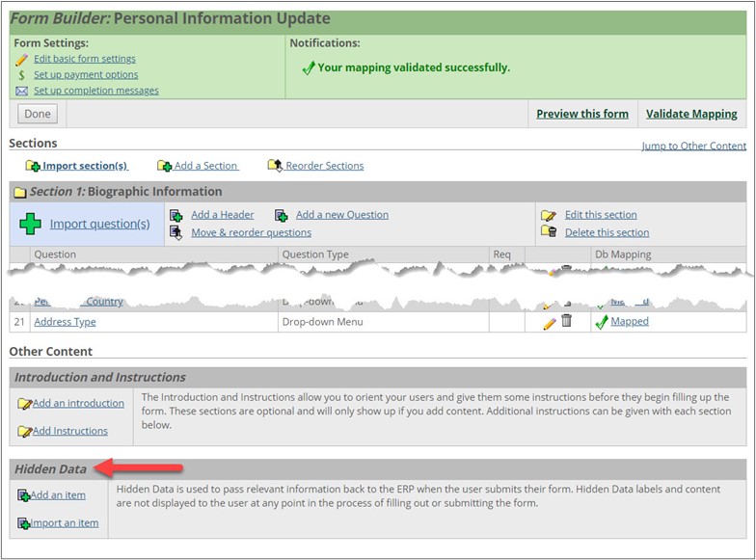The width and height of the screenshot is (756, 560).
Task: Click the Delete this section folder icon
Action: click(x=549, y=232)
